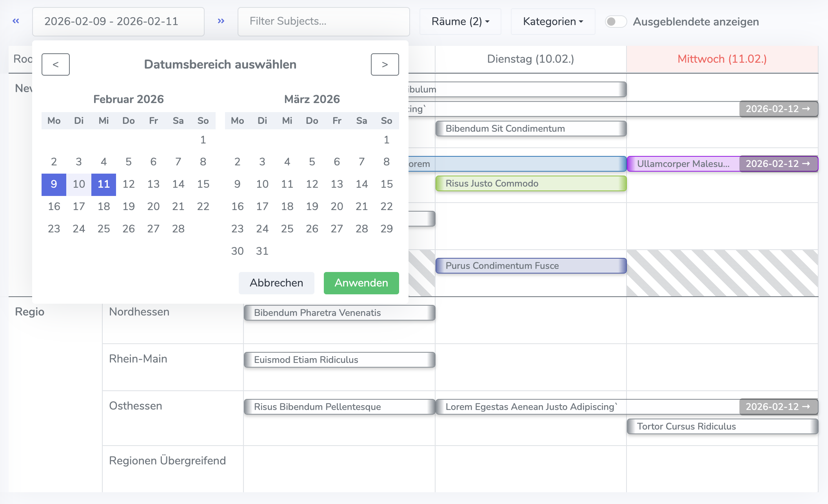Follow 2026-02-12 arrow on Ullamcorper event
The image size is (828, 504).
point(779,164)
